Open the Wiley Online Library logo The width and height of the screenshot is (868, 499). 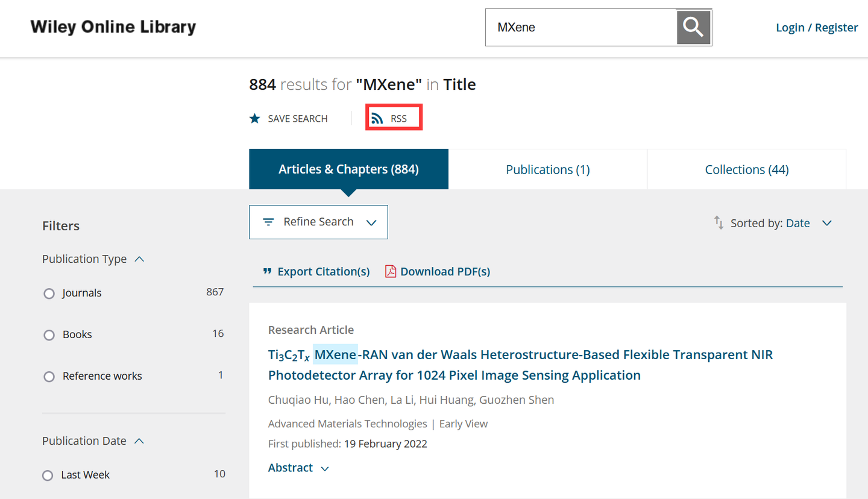[x=113, y=27]
